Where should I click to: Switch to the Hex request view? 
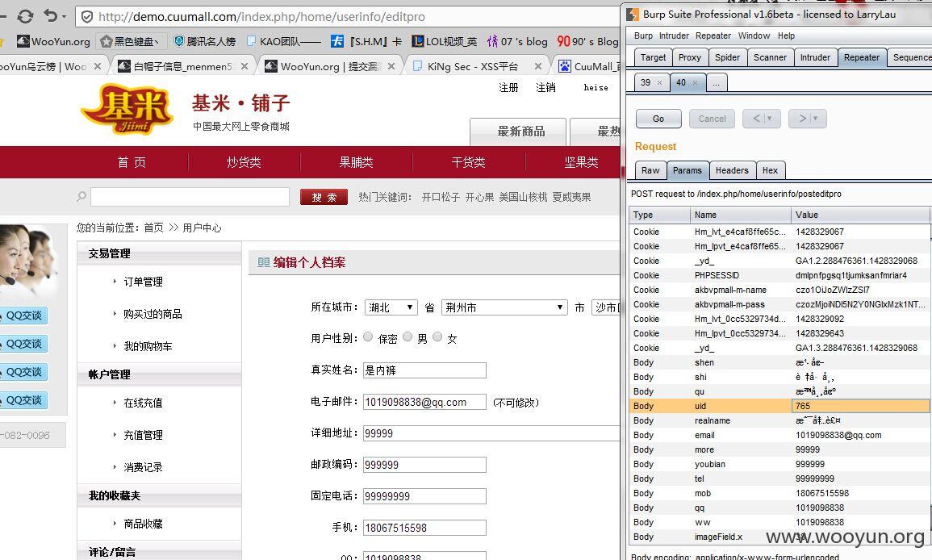(x=771, y=170)
